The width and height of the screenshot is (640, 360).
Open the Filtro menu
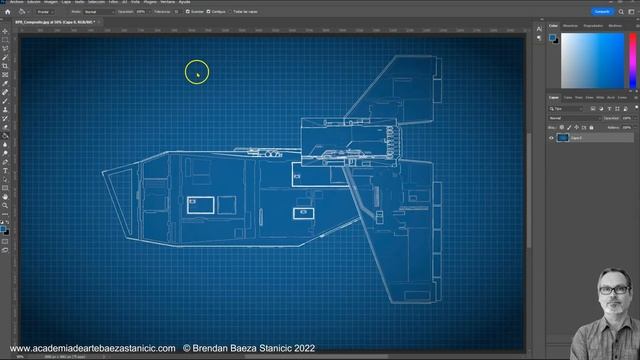tap(113, 2)
